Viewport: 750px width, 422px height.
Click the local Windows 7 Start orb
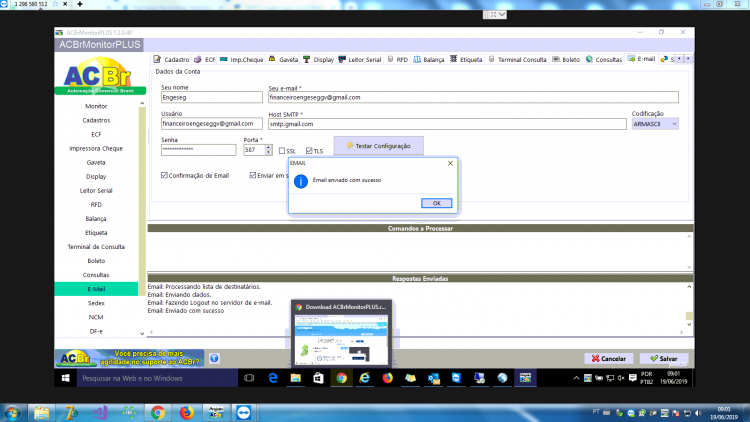pos(12,412)
